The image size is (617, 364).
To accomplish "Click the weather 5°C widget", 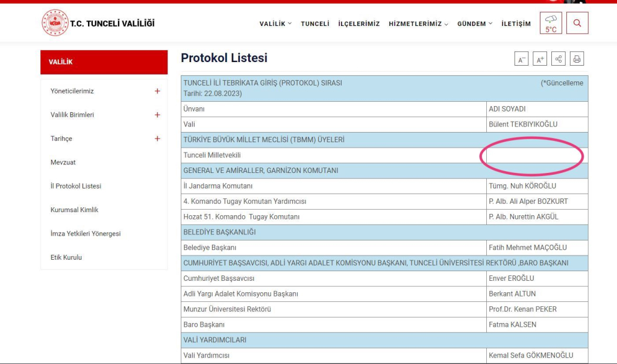I will tap(551, 23).
